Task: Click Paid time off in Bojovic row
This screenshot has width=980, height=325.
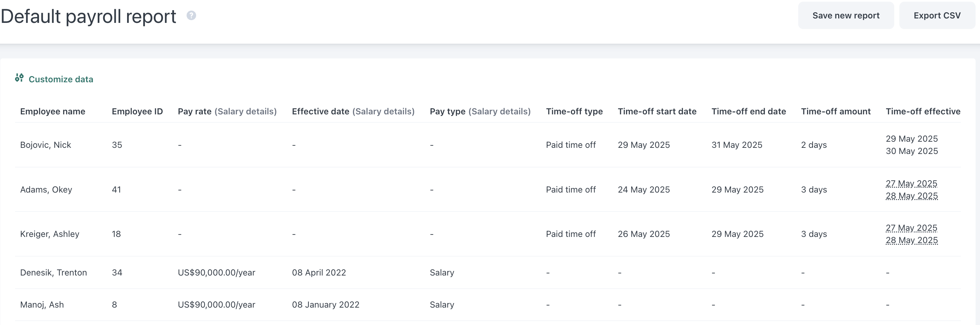Action: (x=571, y=145)
